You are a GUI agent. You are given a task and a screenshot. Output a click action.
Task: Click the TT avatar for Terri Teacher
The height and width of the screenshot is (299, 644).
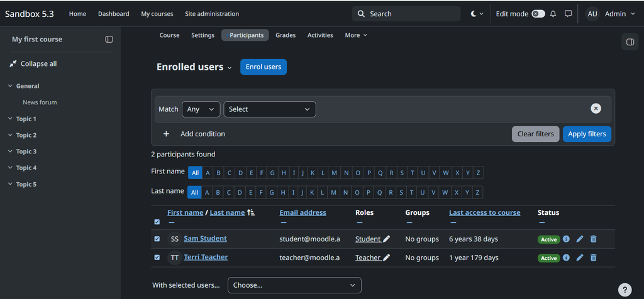[175, 258]
